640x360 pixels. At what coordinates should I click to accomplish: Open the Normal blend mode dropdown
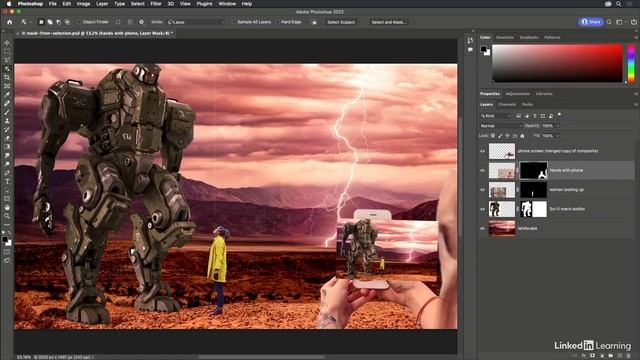coord(501,126)
